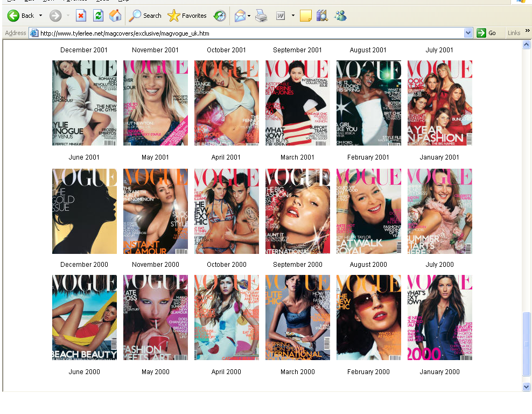Open the Research toolbar icon

[323, 16]
